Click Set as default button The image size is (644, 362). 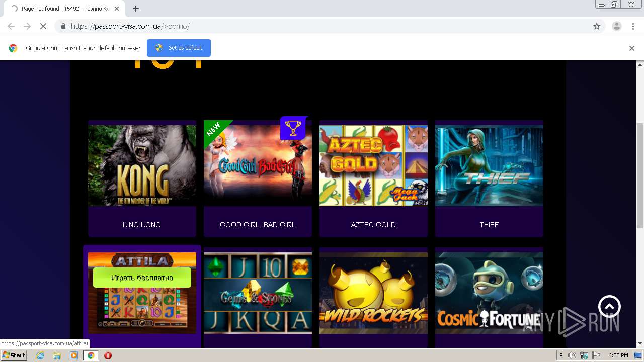coord(179,48)
